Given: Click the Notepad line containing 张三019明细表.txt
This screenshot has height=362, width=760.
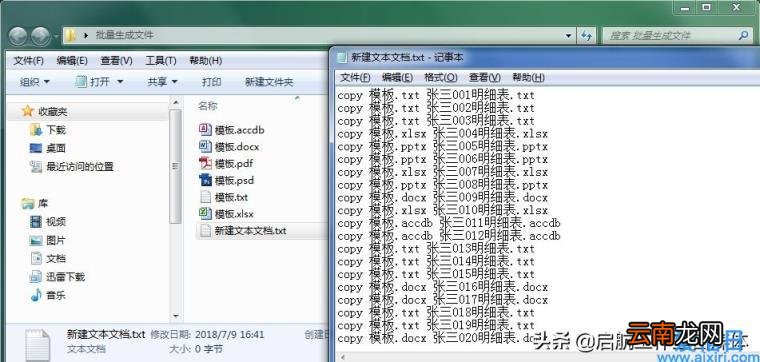Looking at the screenshot, I should (436, 326).
